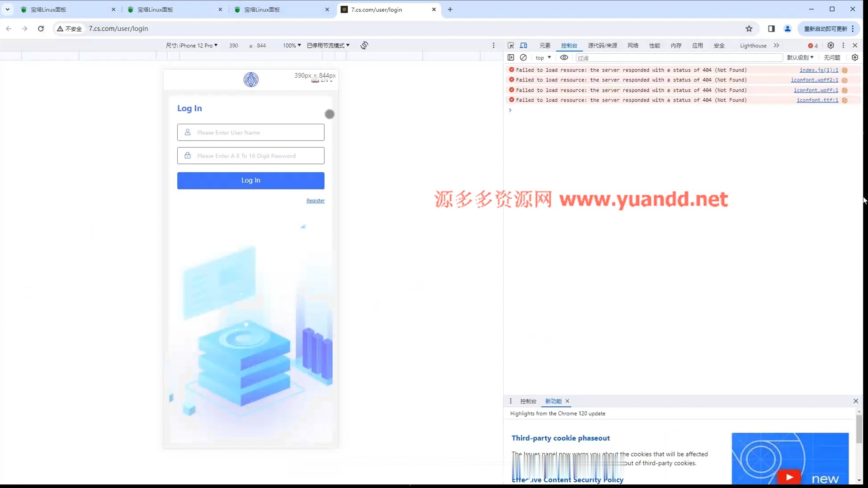Click the Settings gear icon in DevTools
This screenshot has height=488, width=868.
[x=831, y=45]
